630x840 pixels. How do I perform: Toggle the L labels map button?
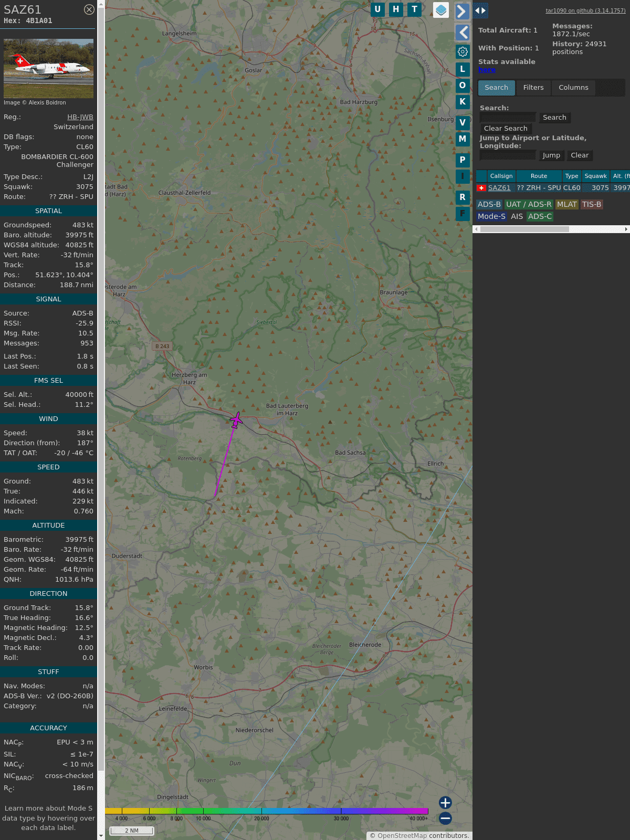[463, 69]
